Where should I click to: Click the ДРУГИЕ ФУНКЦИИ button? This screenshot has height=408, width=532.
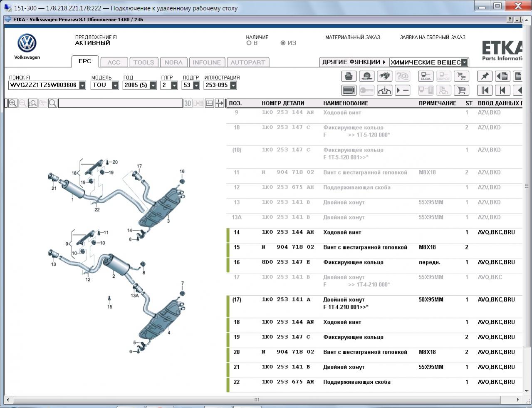coord(354,62)
